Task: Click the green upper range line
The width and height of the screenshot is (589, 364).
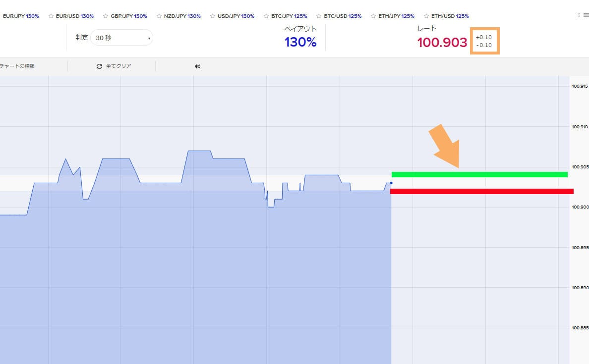Action: click(479, 174)
